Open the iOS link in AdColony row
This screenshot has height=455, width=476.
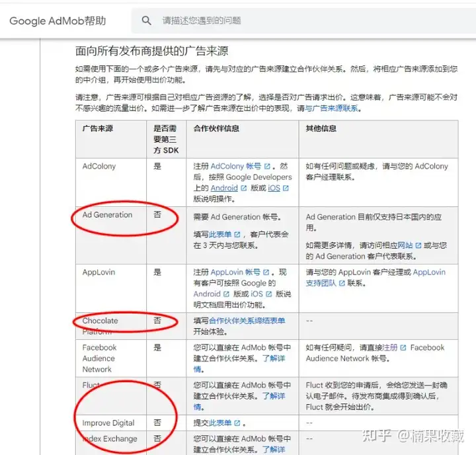pos(274,188)
